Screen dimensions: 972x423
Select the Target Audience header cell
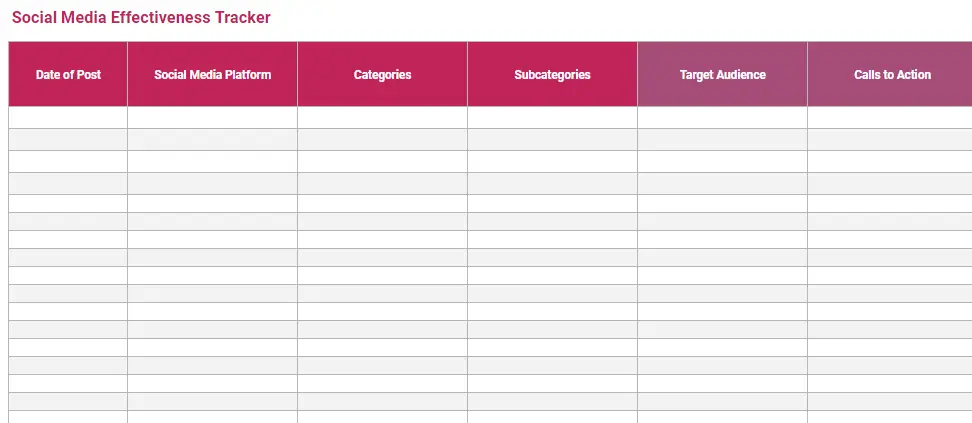click(722, 75)
